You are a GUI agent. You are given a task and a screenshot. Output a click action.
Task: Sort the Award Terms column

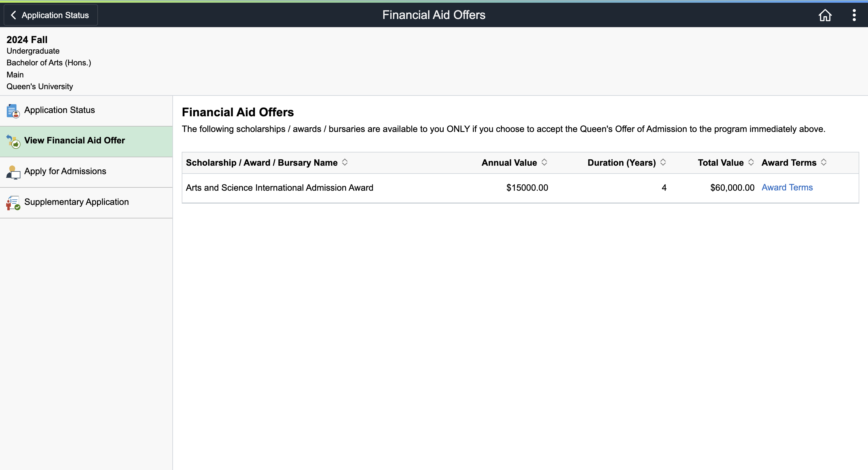click(823, 162)
